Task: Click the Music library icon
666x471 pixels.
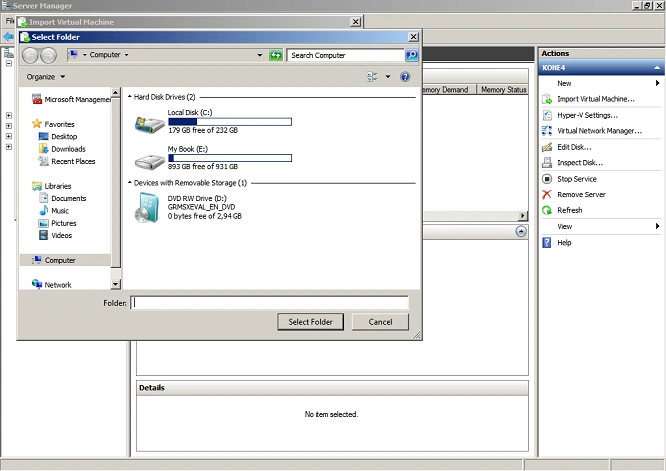Action: (43, 210)
